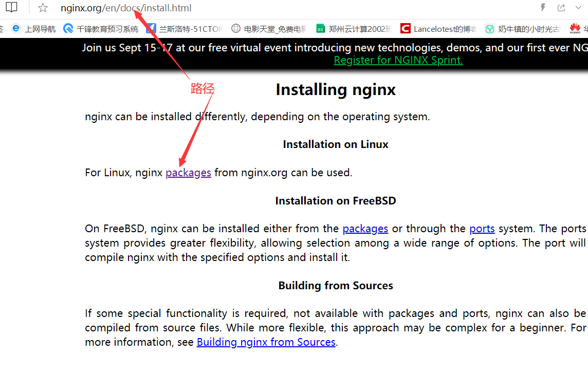This screenshot has width=588, height=374.
Task: Open the Lancelotest的博客 bookmark
Action: [439, 29]
